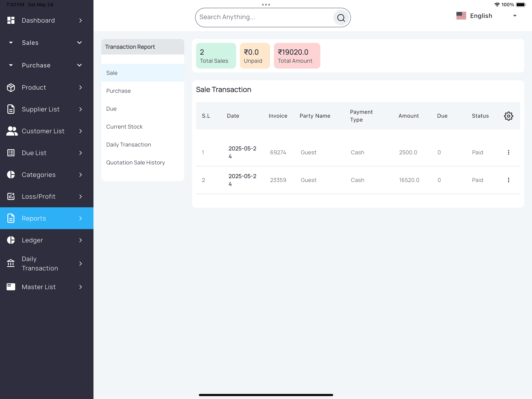Image resolution: width=532 pixels, height=399 pixels.
Task: Open the Dashboard grid icon
Action: (11, 20)
